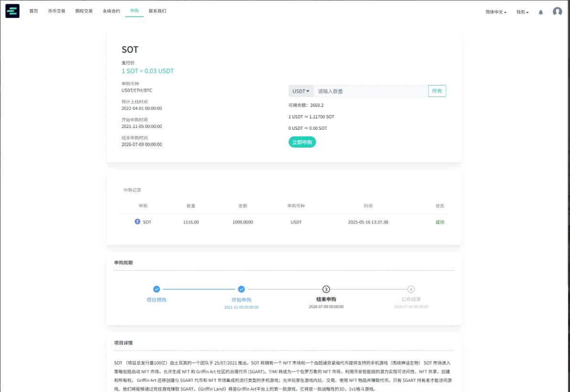Open the 简体中文 language dropdown
This screenshot has width=570, height=392.
tap(496, 12)
